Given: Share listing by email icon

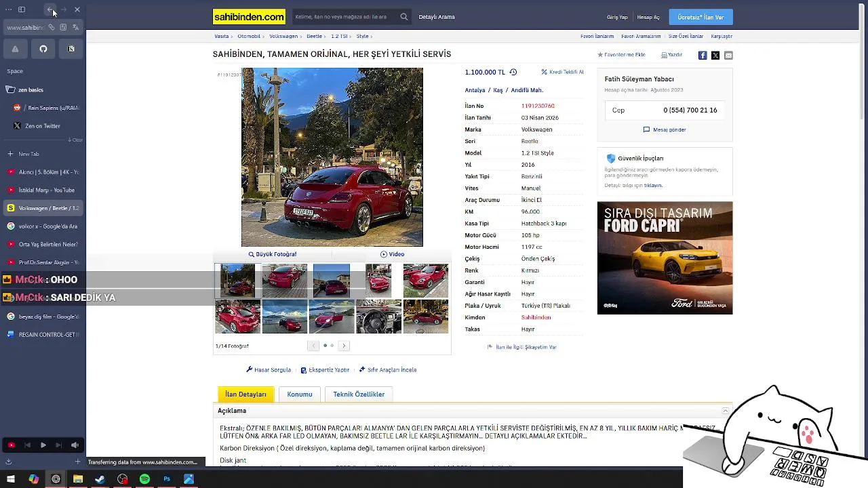Looking at the screenshot, I should click(x=728, y=56).
